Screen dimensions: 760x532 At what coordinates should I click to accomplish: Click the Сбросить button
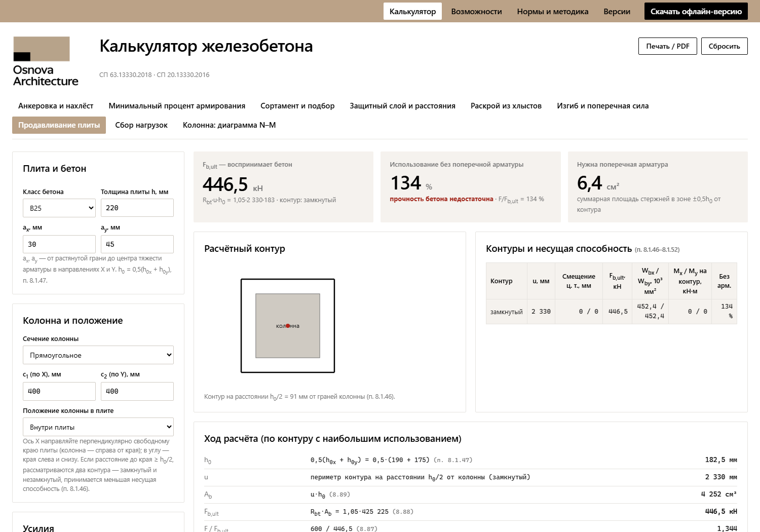[724, 46]
